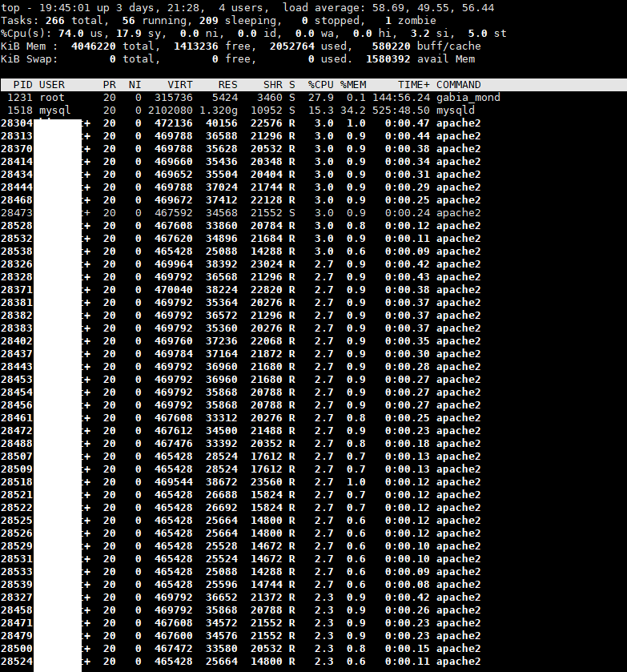Select the gabia_mond command name
The height and width of the screenshot is (672, 627).
point(468,98)
